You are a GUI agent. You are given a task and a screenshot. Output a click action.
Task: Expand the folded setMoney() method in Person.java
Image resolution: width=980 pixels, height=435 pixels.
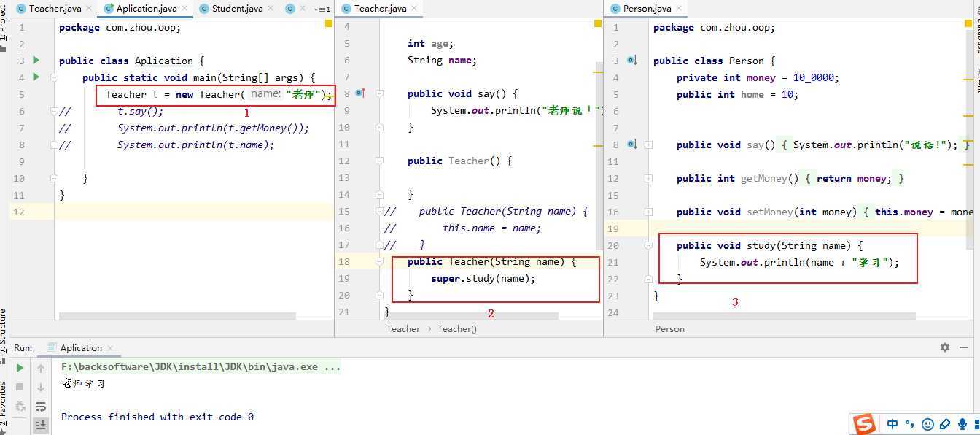click(648, 212)
